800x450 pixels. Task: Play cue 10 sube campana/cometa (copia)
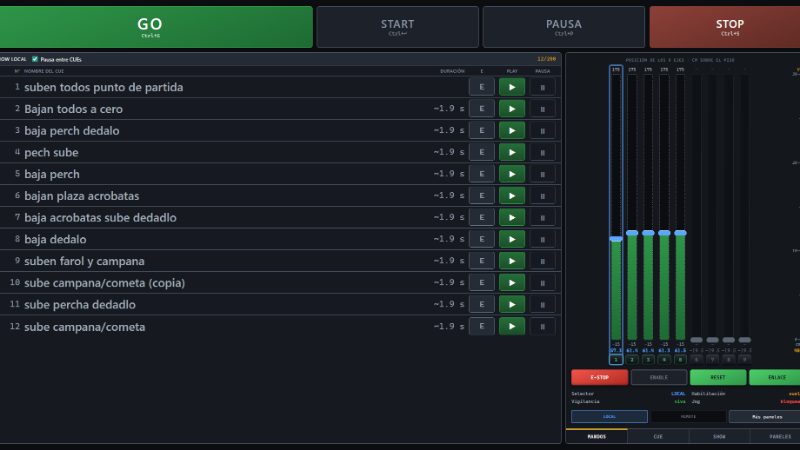coord(512,283)
